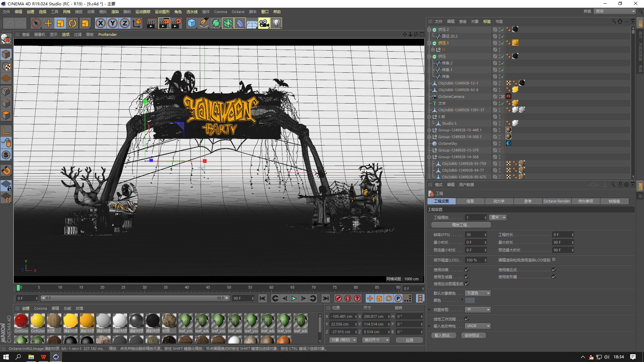Toggle the X axis lock
This screenshot has height=362, width=644.
101,23
